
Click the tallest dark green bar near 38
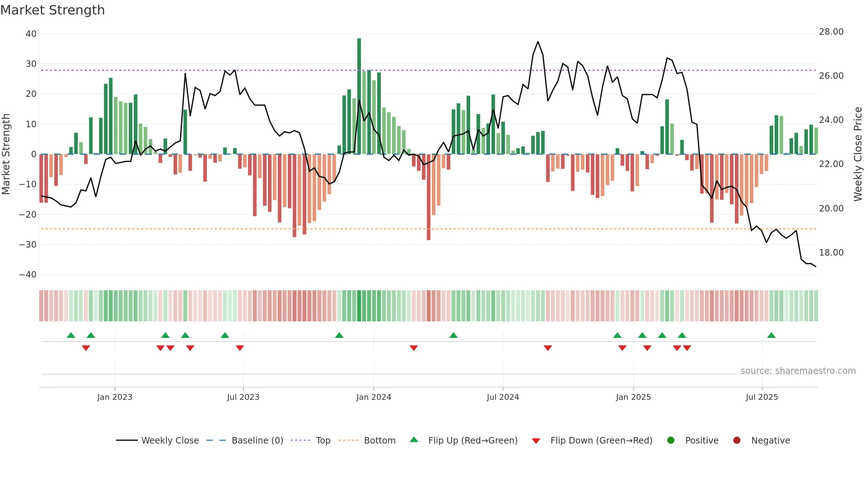coord(359,96)
